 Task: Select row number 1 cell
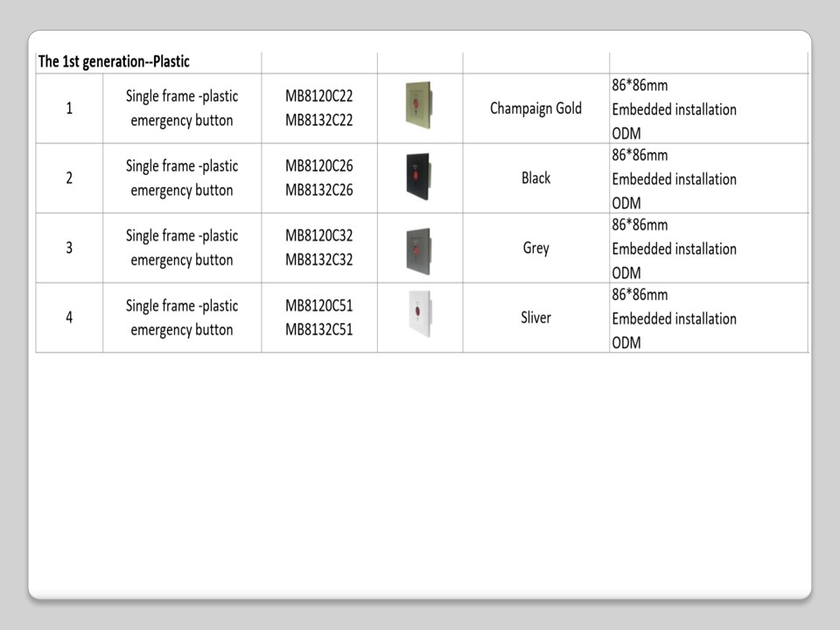click(69, 108)
